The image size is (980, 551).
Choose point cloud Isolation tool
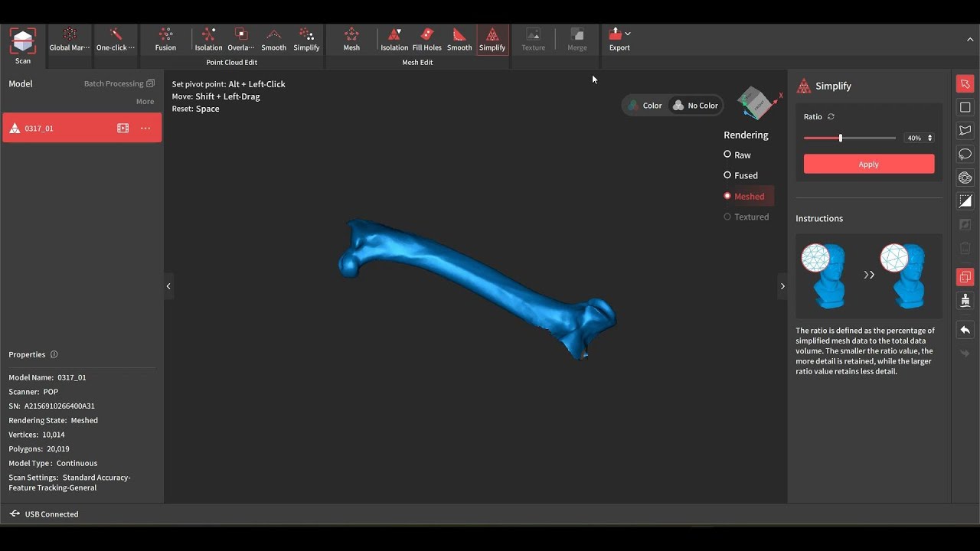click(x=208, y=40)
